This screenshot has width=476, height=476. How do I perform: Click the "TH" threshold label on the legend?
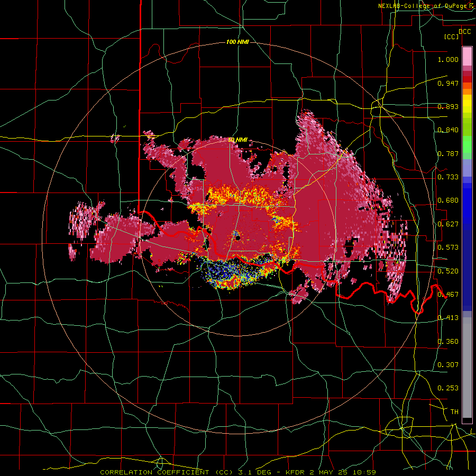(454, 412)
